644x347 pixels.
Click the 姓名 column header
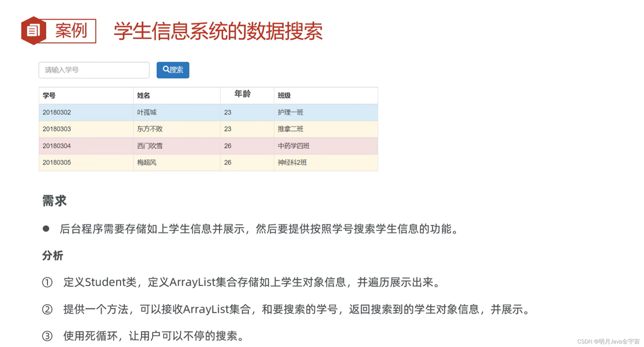[x=143, y=95]
